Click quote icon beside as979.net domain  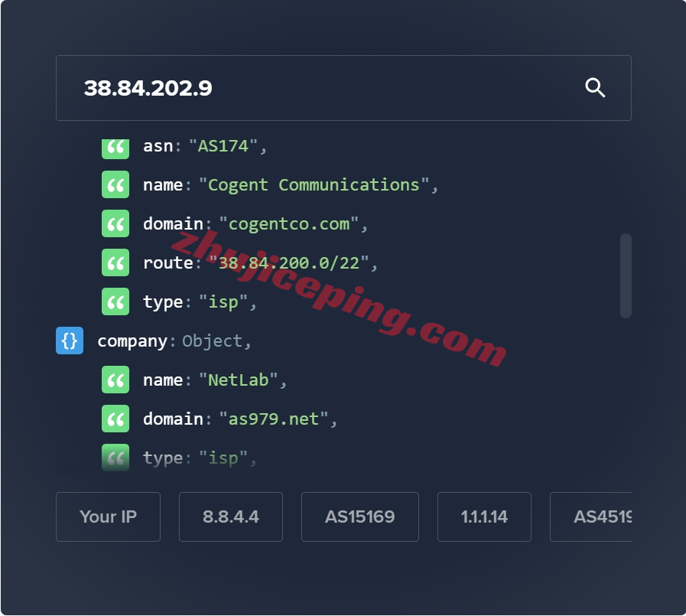(x=115, y=419)
